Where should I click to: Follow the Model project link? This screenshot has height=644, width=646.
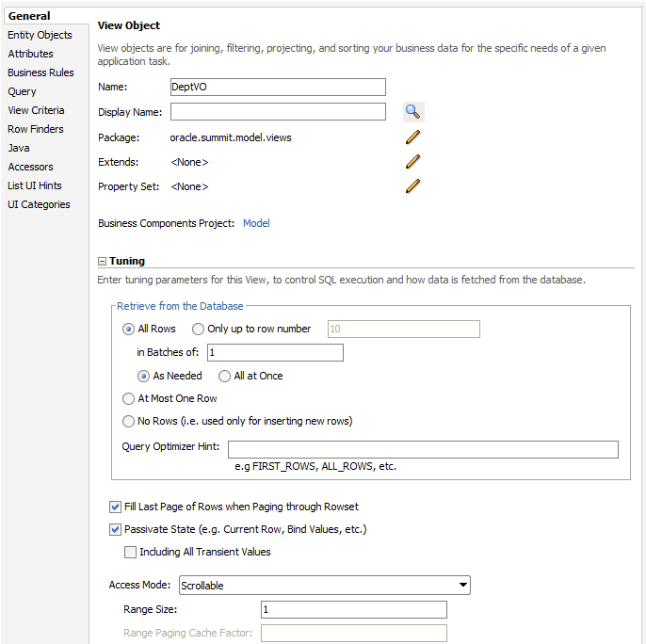[256, 223]
